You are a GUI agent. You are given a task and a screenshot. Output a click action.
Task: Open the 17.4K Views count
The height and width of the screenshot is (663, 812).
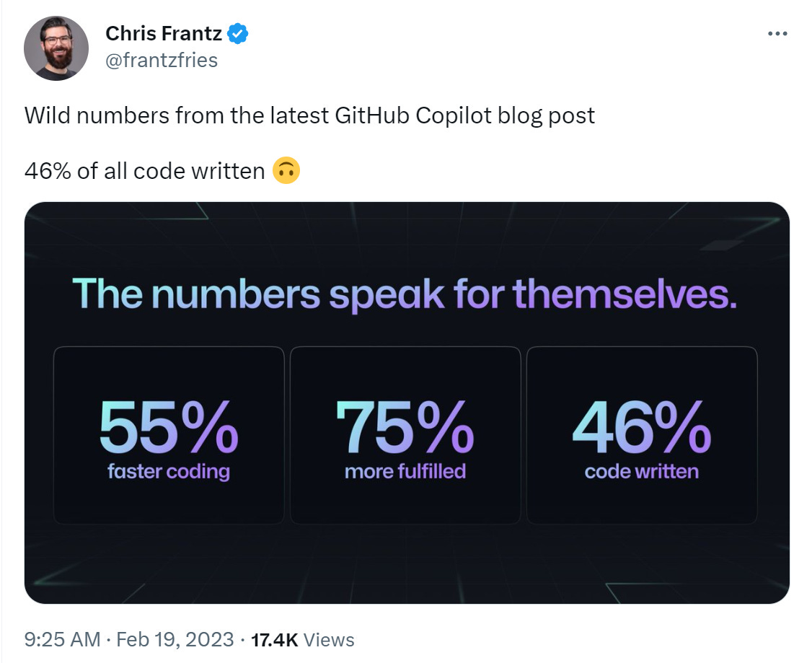pos(302,639)
